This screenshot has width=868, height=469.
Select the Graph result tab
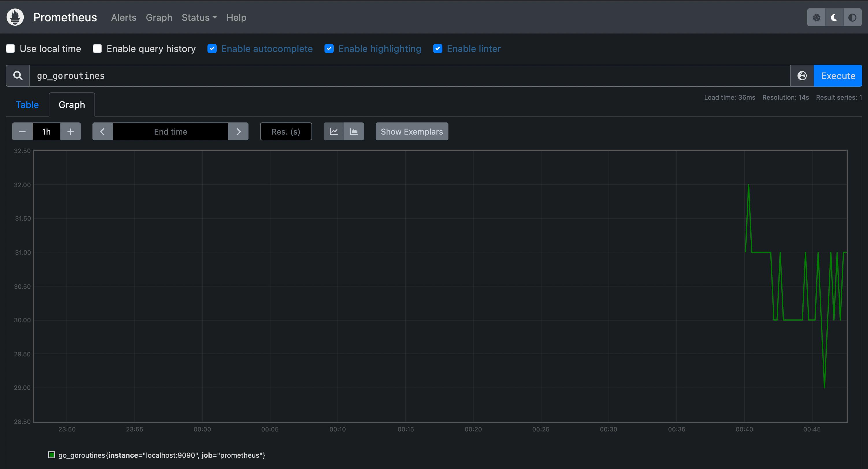[x=72, y=105]
